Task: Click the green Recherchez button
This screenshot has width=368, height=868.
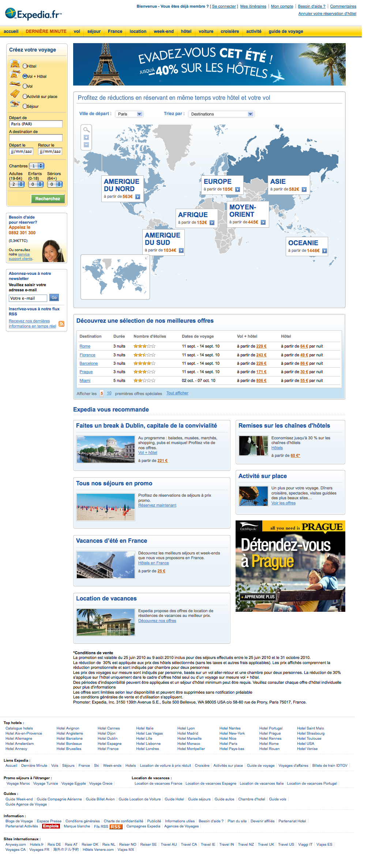Action: (48, 199)
